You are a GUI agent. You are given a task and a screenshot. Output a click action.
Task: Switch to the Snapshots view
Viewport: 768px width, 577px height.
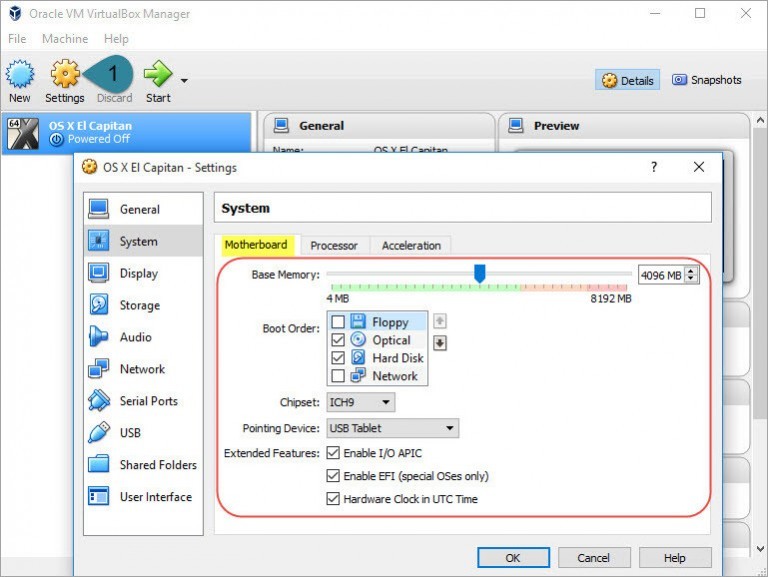point(706,80)
